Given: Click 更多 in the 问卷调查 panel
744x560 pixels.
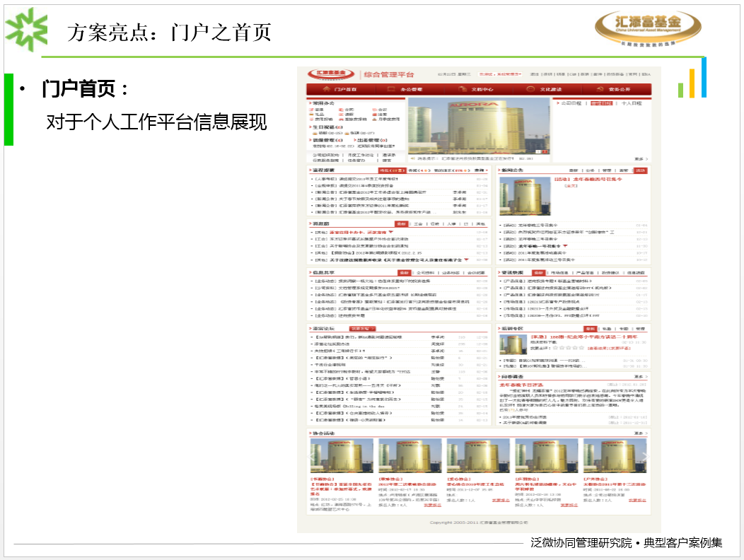Looking at the screenshot, I should coord(641,376).
